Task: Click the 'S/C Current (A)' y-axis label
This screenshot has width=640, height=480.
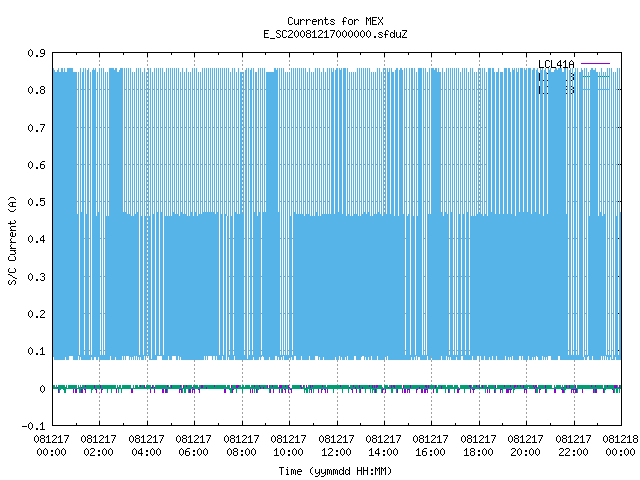Action: click(12, 240)
